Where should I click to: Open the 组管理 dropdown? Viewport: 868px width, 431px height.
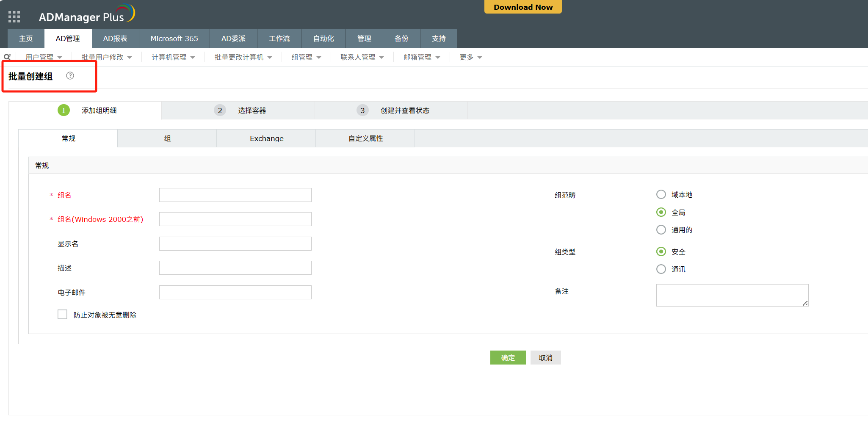pos(306,57)
